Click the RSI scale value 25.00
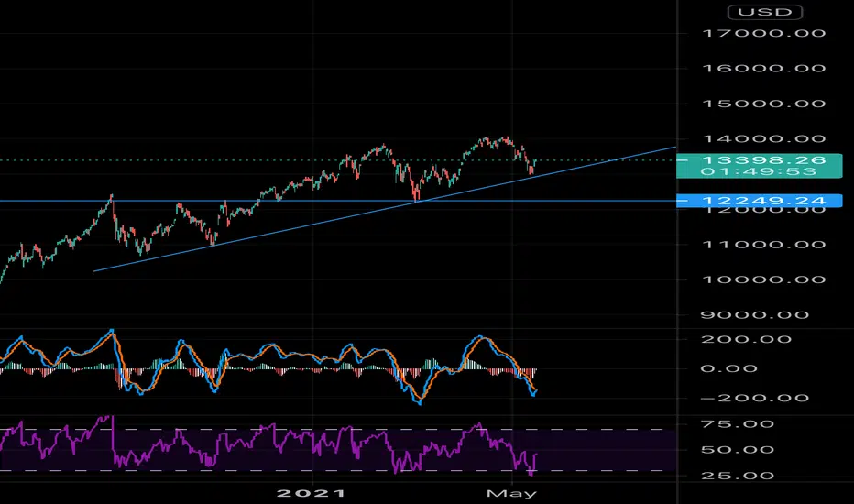The image size is (854, 504). tap(738, 476)
